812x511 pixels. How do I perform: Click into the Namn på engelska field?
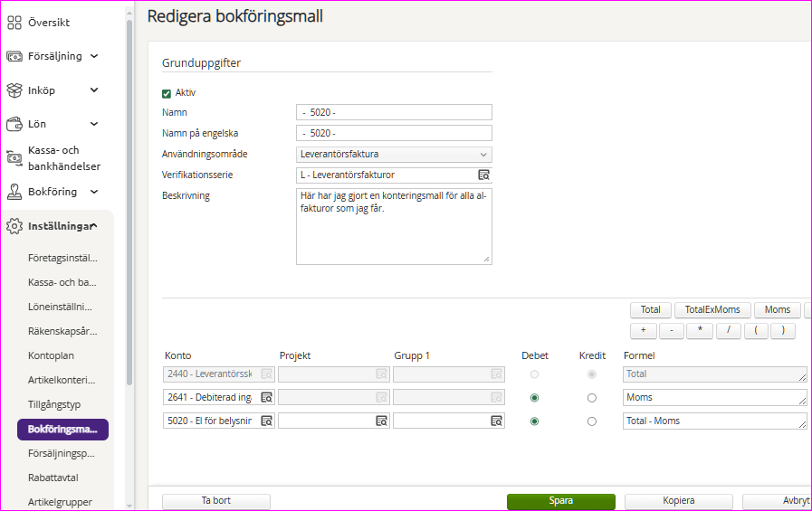(394, 133)
